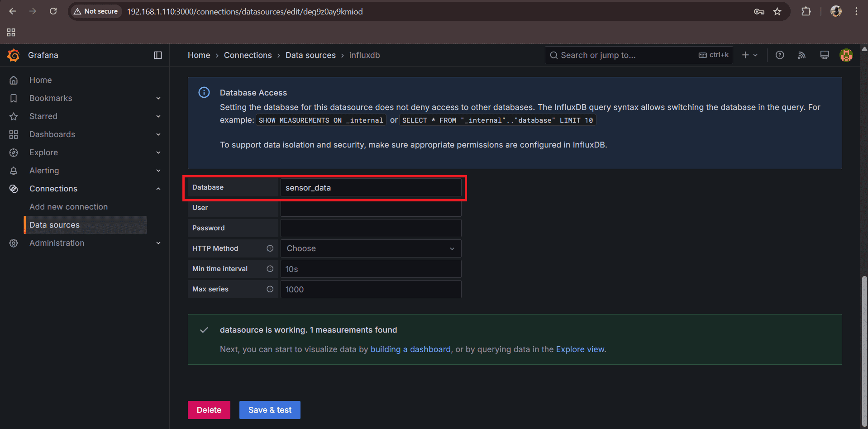This screenshot has width=868, height=429.
Task: Open the user profile avatar
Action: pyautogui.click(x=846, y=55)
